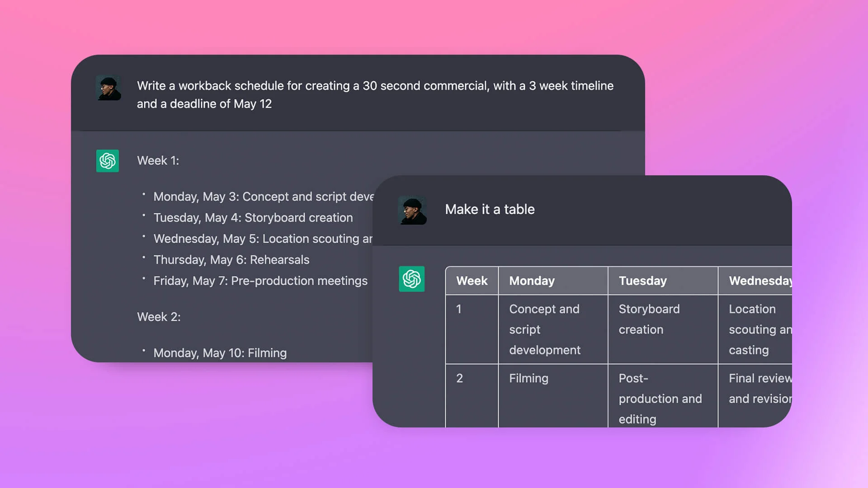Click the 'Monday, May 10: Filming' list item
Image resolution: width=868 pixels, height=488 pixels.
pyautogui.click(x=220, y=353)
